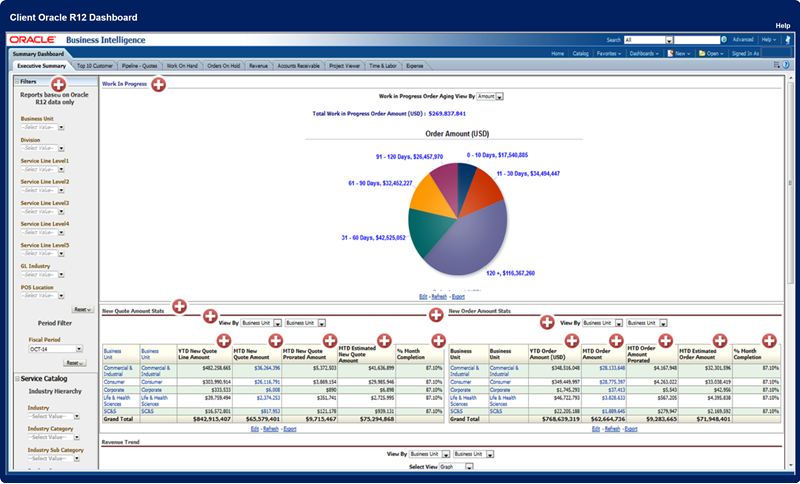
Task: Click Reset button below Fiscal Period
Action: [x=75, y=363]
